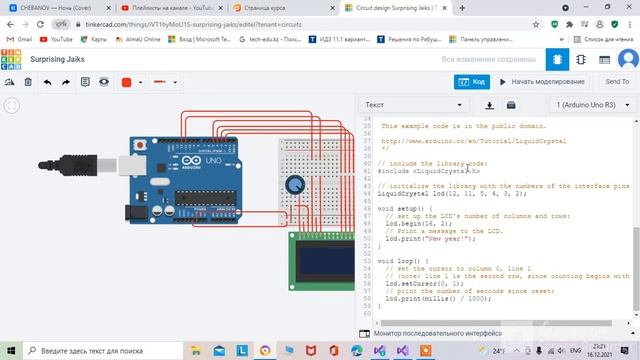
Task: Switch to the CHEBANOV browser tab
Action: [59, 8]
